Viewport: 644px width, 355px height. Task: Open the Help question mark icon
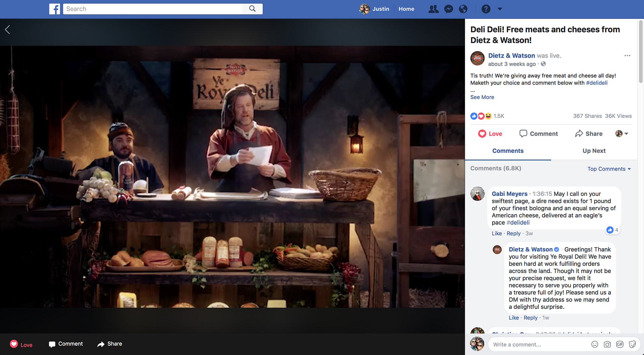[486, 9]
